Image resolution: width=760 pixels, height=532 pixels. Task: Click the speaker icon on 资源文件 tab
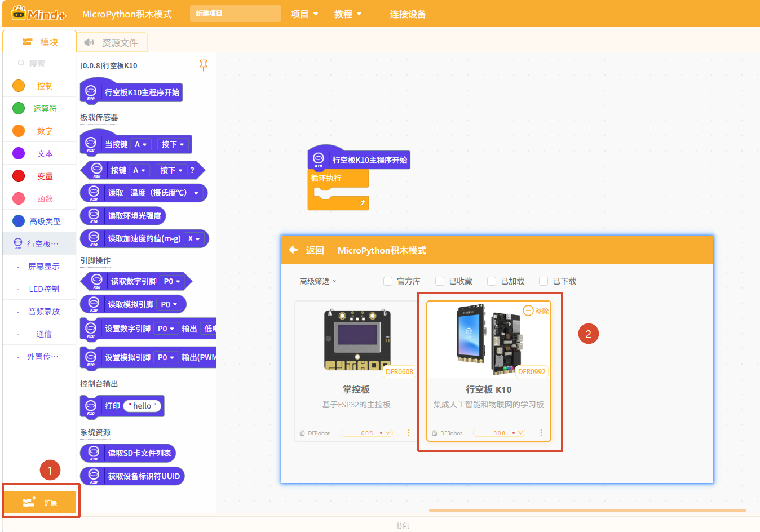pyautogui.click(x=89, y=42)
